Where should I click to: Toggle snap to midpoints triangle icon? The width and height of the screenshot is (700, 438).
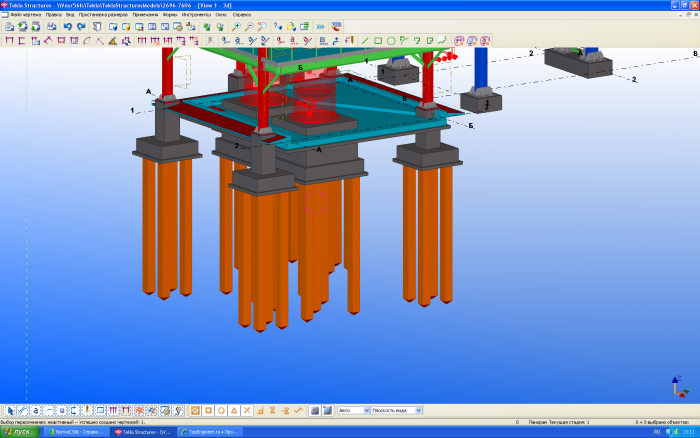234,410
